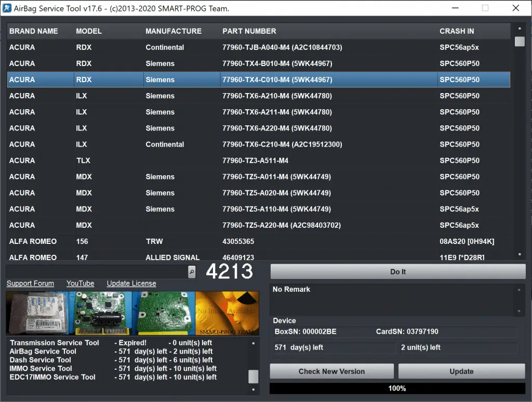
Task: Open the airbag module label thumbnail
Action: coord(37,313)
